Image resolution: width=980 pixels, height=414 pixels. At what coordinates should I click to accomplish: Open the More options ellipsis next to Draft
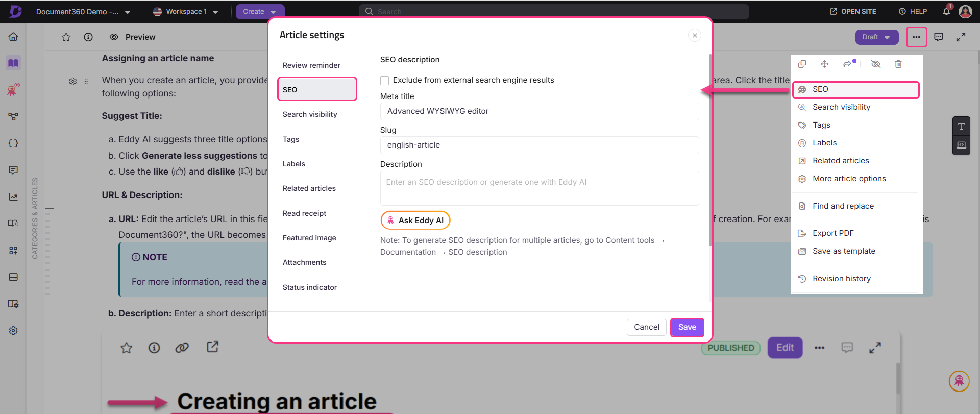pos(916,37)
